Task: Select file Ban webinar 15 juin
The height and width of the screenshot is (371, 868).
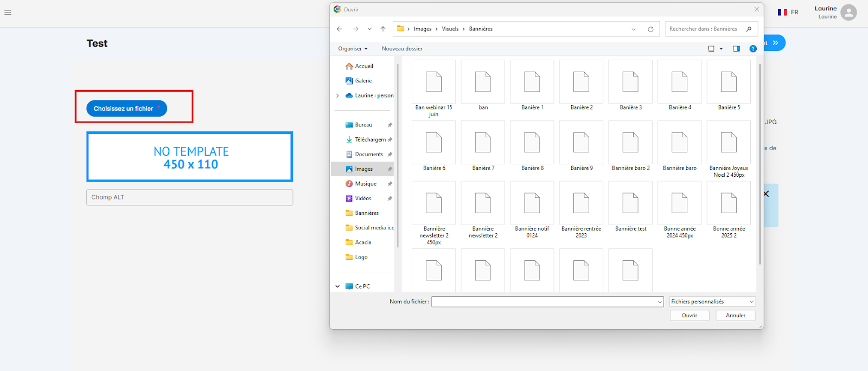Action: tap(433, 88)
